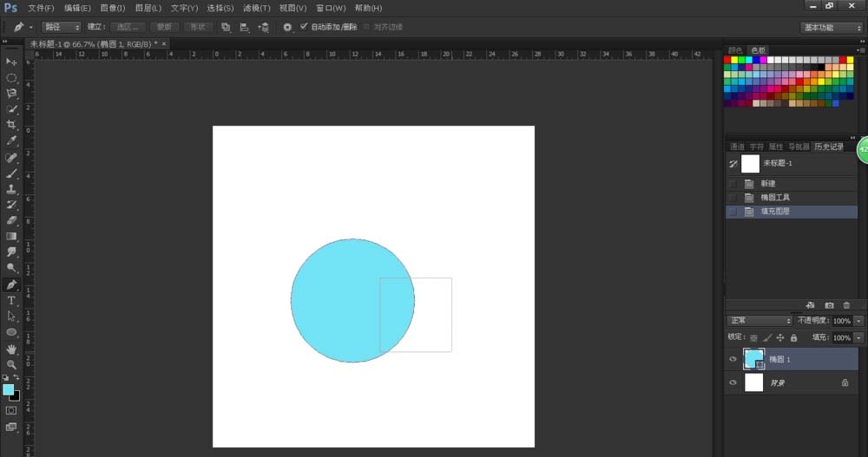Viewport: 868px width, 457px height.
Task: Click the trash icon in History panel
Action: [x=846, y=305]
